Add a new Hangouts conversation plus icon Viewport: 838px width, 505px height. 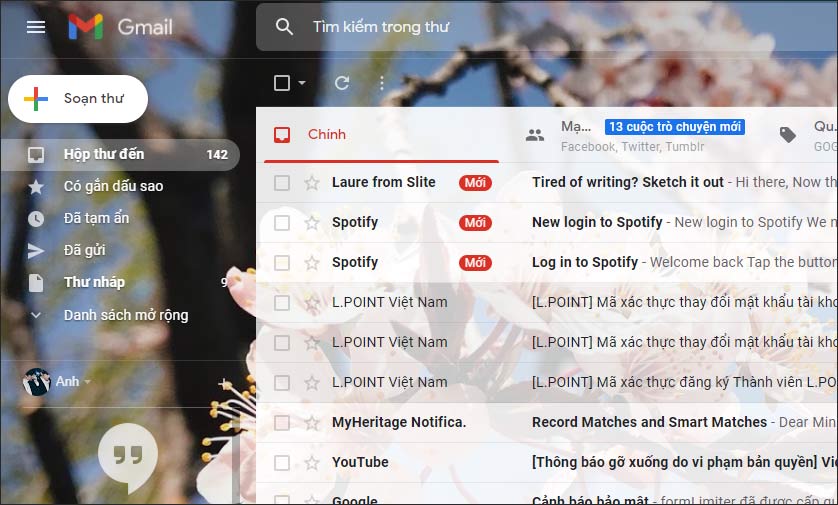[x=224, y=383]
